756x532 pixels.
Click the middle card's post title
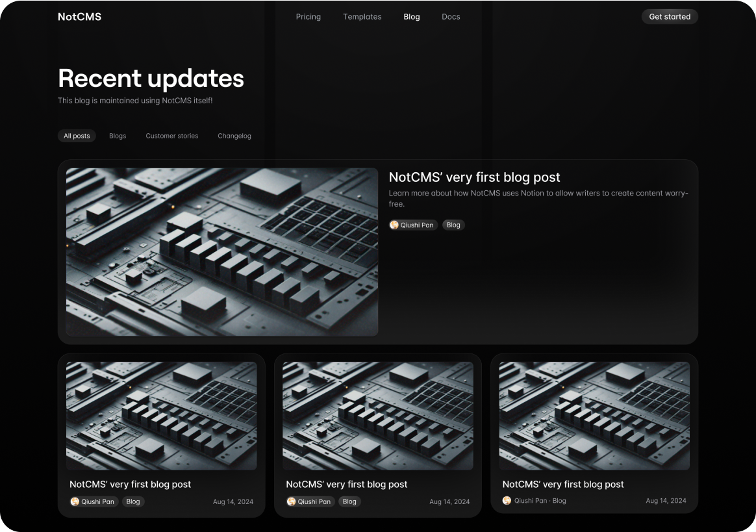click(x=346, y=484)
